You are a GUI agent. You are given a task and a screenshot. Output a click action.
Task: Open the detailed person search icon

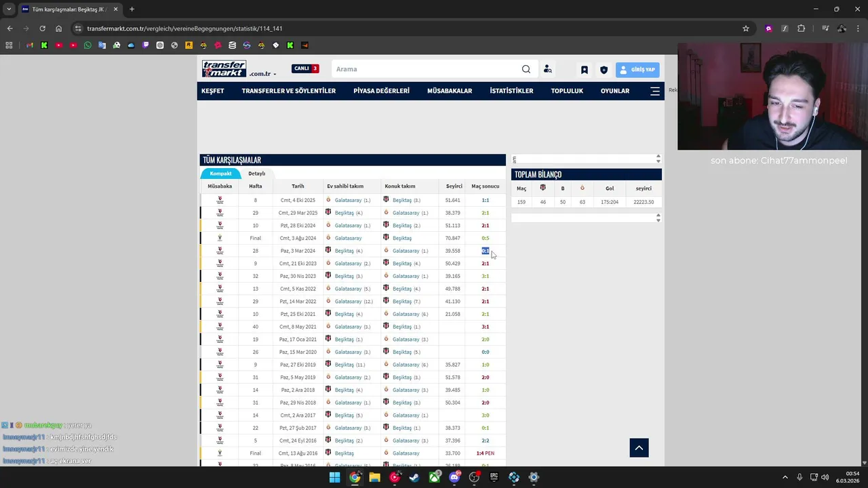point(547,69)
